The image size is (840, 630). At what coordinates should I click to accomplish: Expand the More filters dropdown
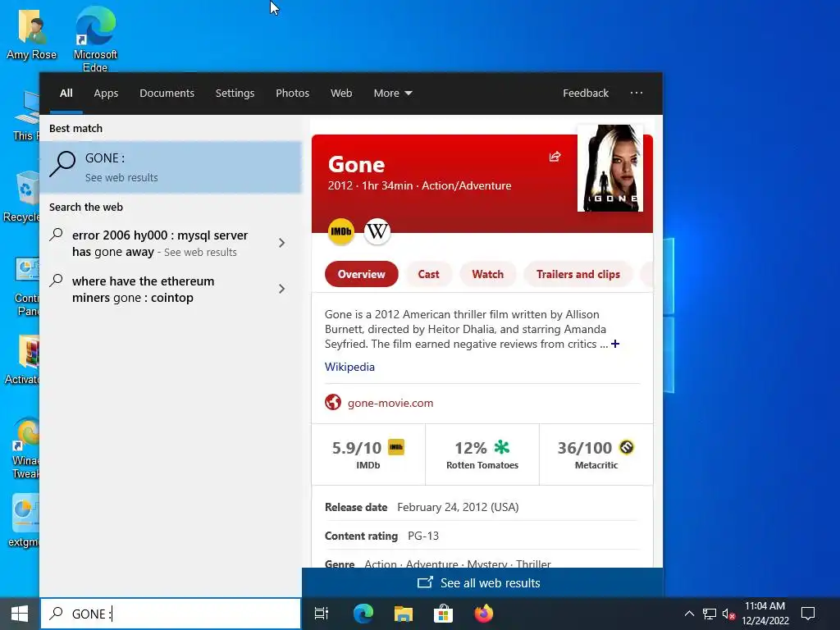pyautogui.click(x=393, y=94)
